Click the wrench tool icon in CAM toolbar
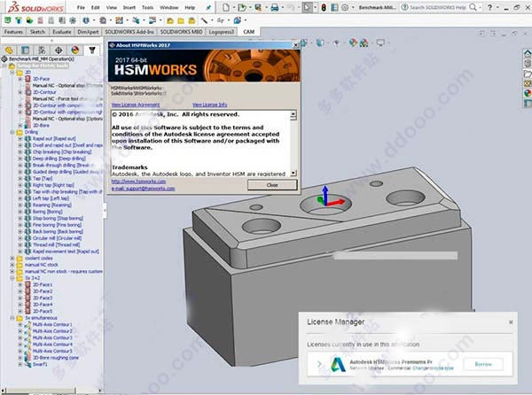 pos(204,20)
